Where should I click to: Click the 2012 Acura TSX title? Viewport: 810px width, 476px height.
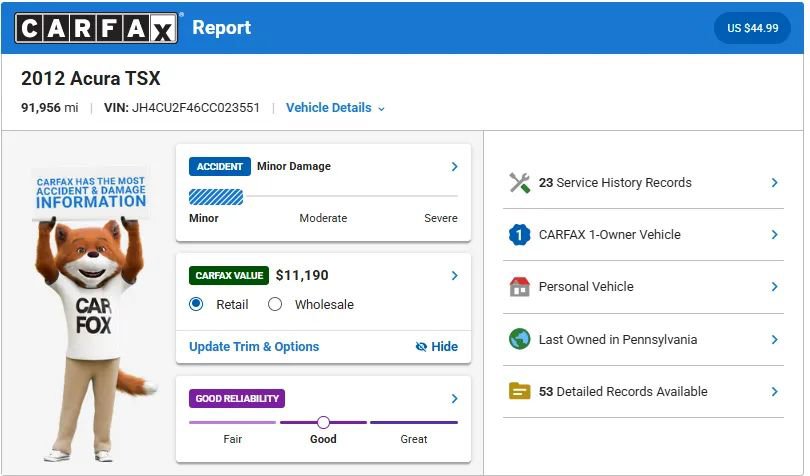(90, 79)
